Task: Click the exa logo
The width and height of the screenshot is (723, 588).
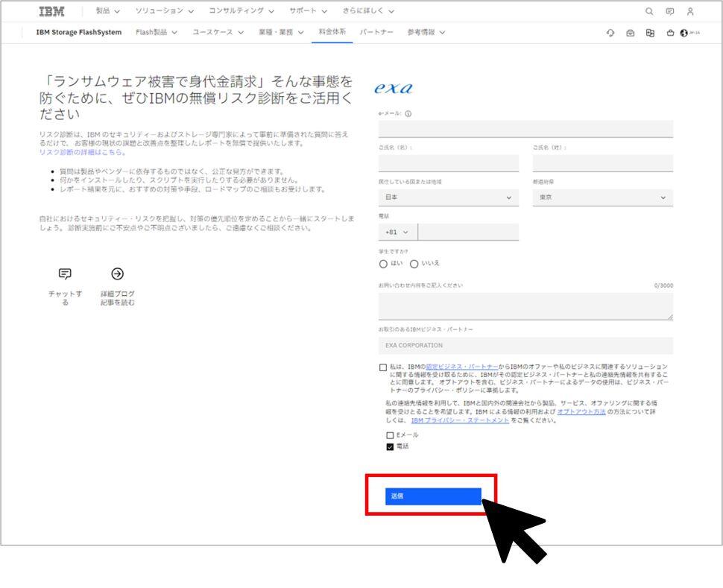Action: pos(394,88)
